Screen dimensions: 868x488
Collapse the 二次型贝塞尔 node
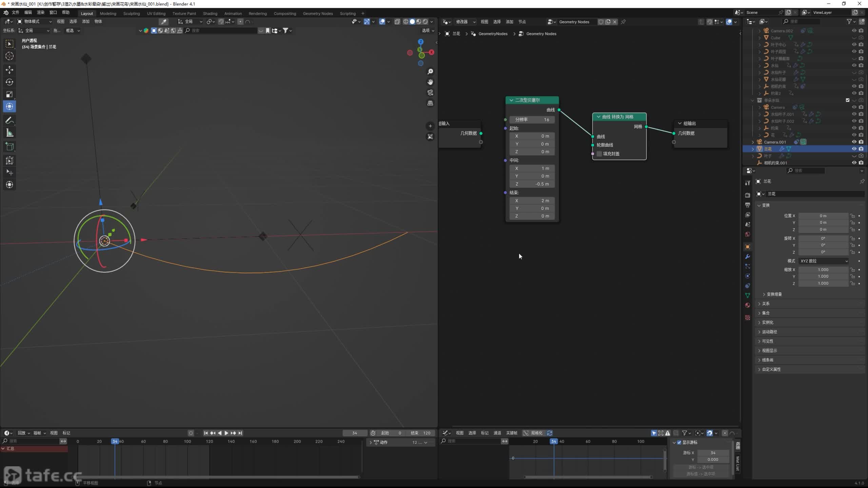tap(511, 100)
